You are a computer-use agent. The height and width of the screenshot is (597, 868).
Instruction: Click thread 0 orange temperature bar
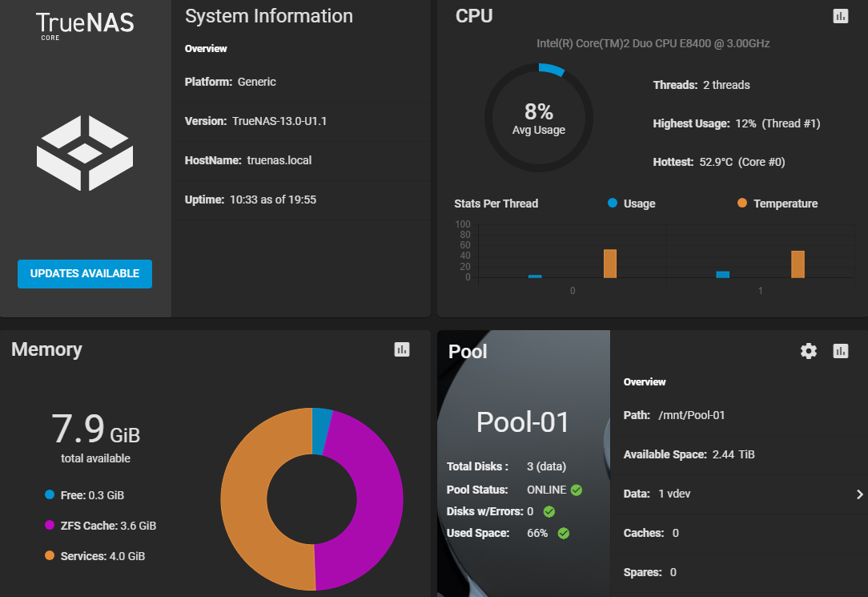[610, 264]
